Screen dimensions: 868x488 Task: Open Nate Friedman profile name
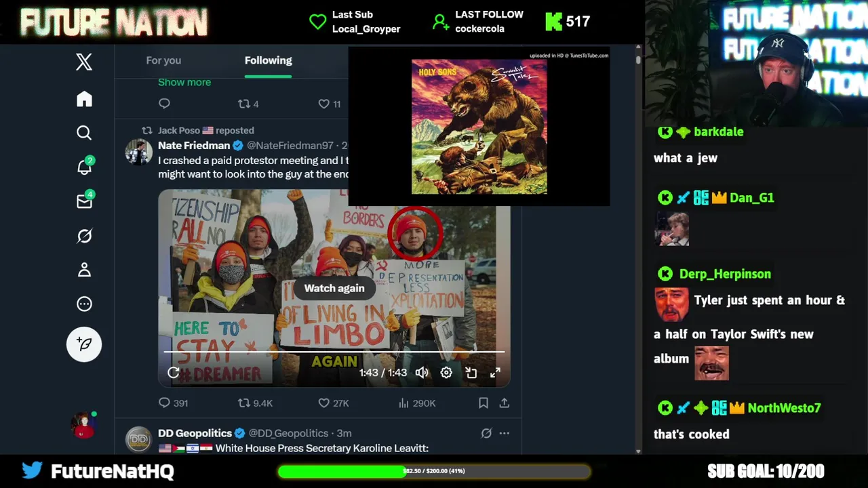coord(194,146)
